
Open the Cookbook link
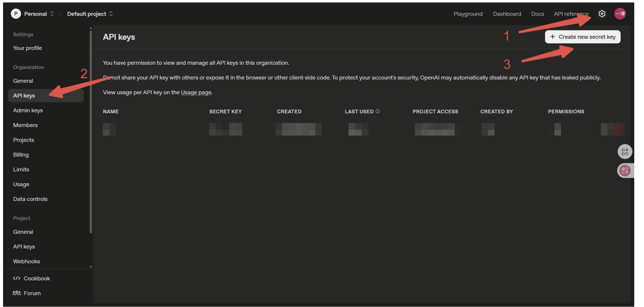click(x=32, y=278)
